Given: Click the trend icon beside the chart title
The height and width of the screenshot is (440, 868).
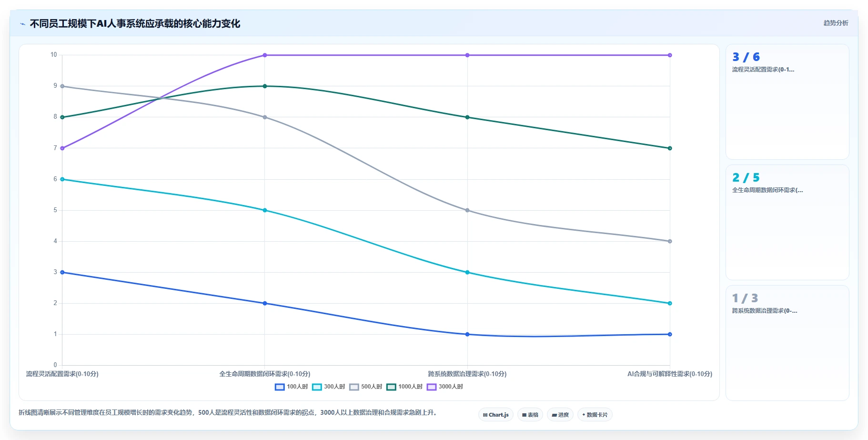Looking at the screenshot, I should [x=22, y=24].
